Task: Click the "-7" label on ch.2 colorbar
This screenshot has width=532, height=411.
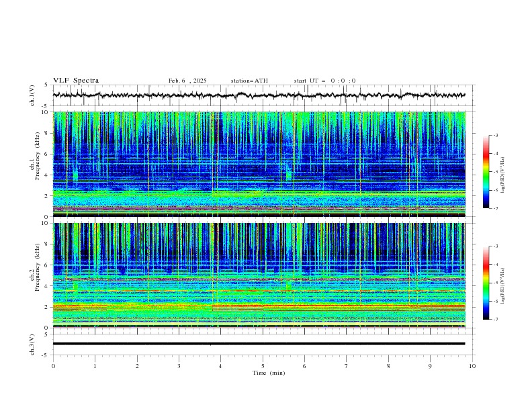Action: [495, 320]
